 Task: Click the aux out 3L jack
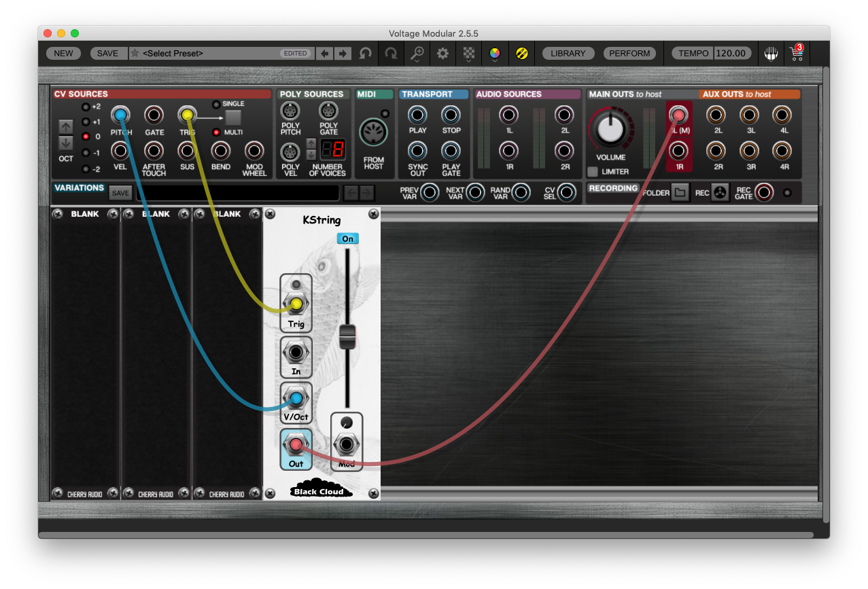(x=749, y=115)
